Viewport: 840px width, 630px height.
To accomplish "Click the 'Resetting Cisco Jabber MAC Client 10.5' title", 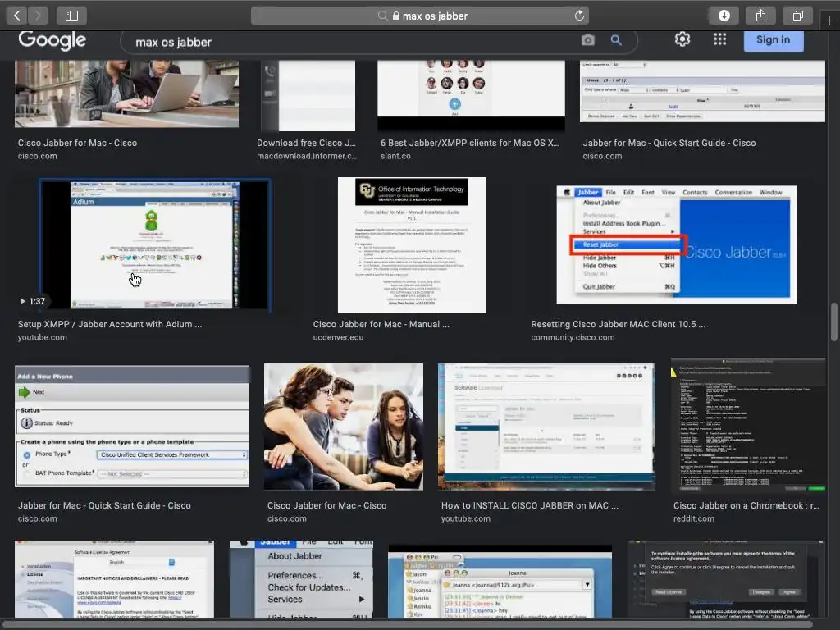I will click(619, 324).
